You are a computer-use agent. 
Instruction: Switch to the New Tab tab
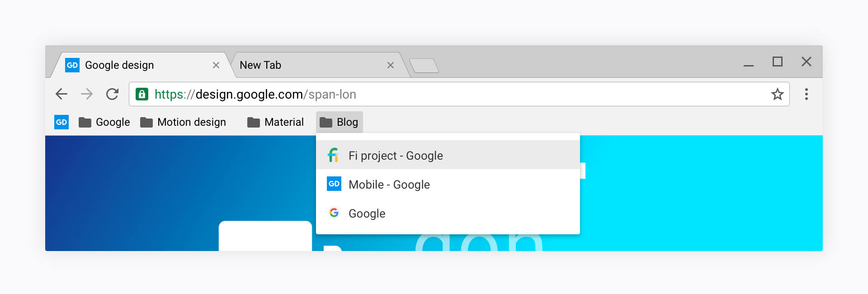(x=307, y=65)
